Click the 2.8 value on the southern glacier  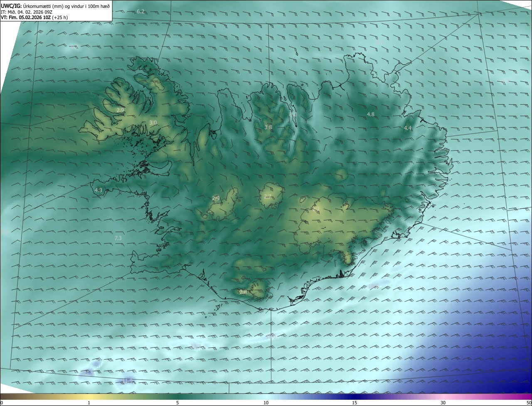[243, 292]
